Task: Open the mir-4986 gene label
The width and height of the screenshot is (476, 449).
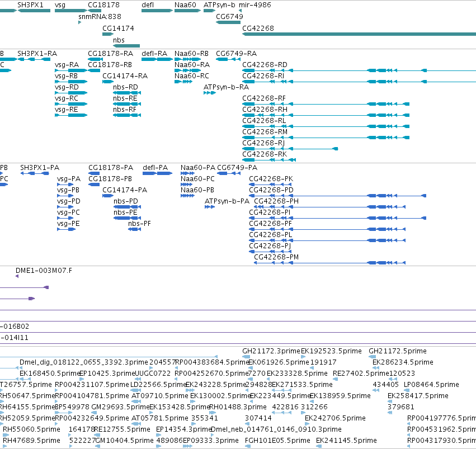Action: click(x=255, y=5)
